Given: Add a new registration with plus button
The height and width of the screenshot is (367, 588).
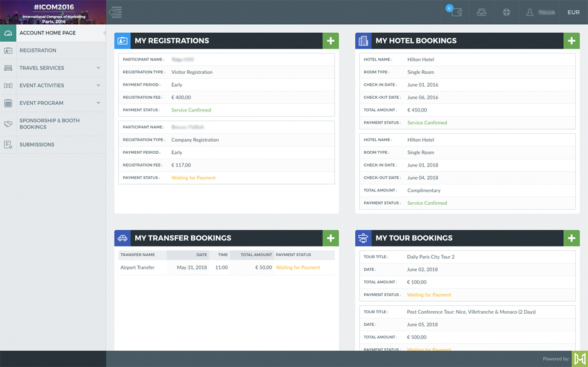Looking at the screenshot, I should [330, 41].
